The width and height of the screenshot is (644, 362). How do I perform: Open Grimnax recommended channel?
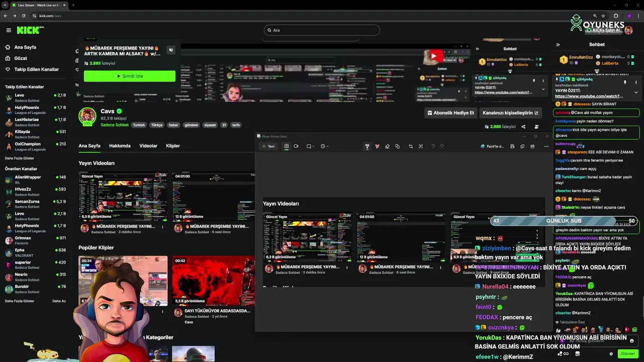(x=35, y=240)
